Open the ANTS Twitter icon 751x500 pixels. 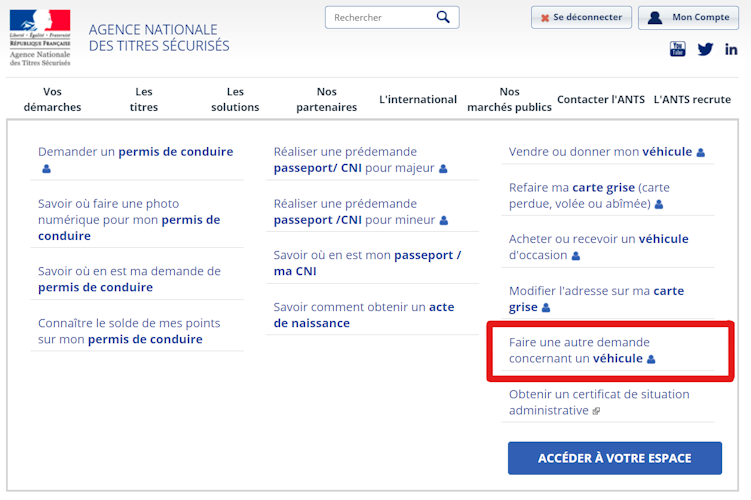point(705,49)
